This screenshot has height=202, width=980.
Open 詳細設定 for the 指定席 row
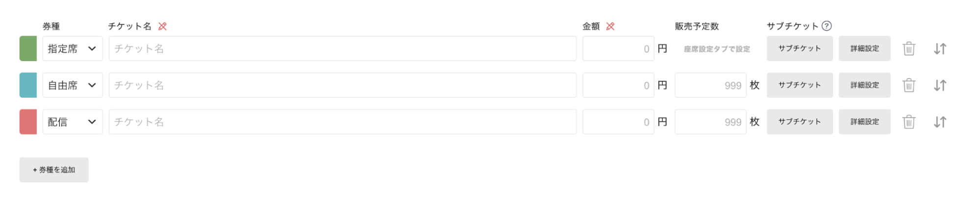pyautogui.click(x=864, y=48)
